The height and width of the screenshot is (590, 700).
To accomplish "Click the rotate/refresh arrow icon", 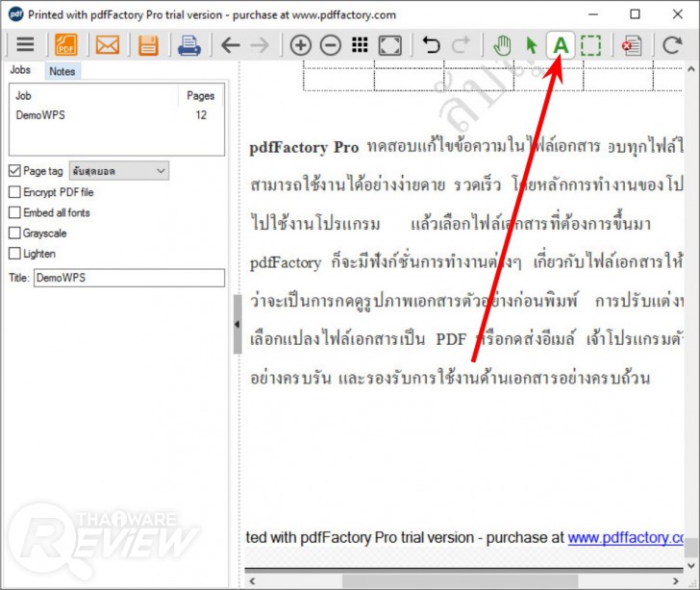I will (x=672, y=44).
